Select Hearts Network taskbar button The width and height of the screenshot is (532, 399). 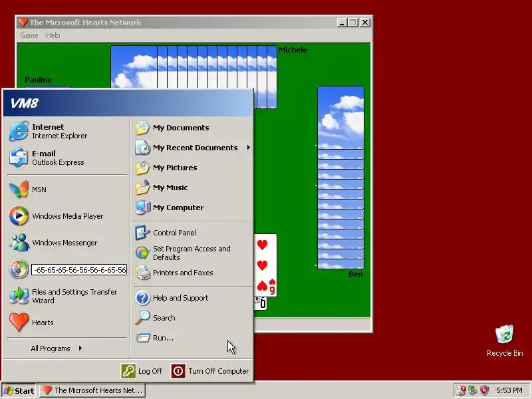pos(92,390)
